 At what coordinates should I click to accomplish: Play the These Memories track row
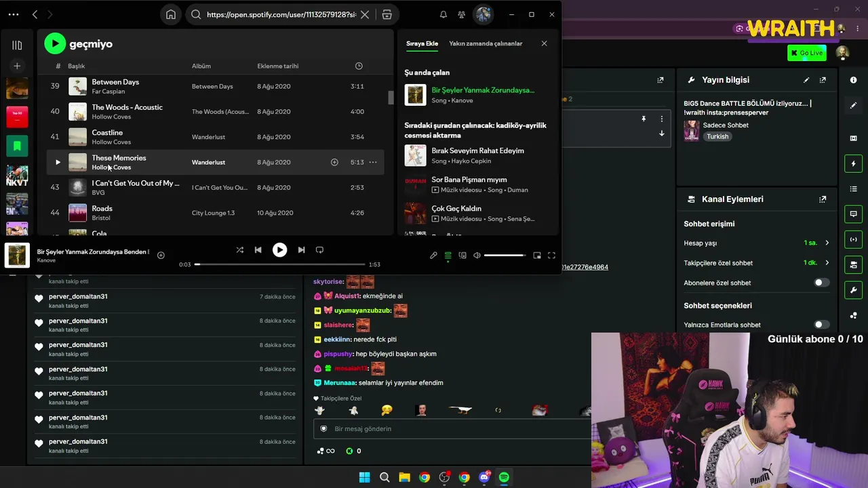[58, 162]
